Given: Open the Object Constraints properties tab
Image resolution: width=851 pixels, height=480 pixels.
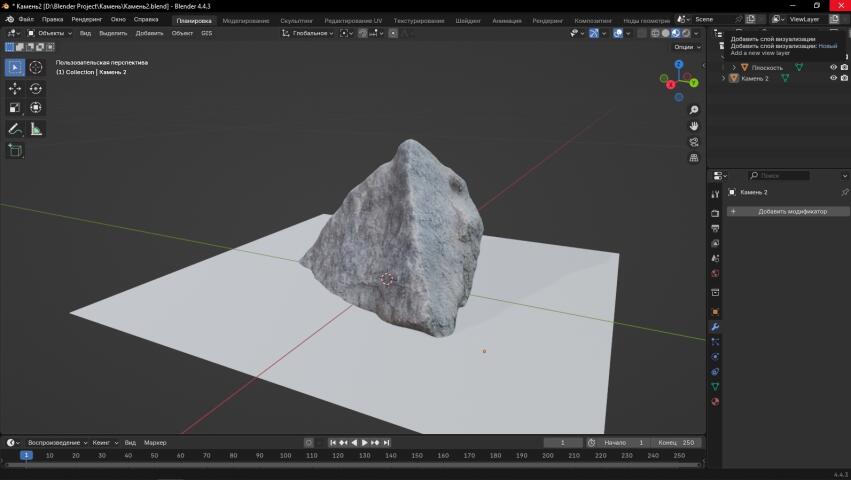Looking at the screenshot, I should [x=715, y=372].
